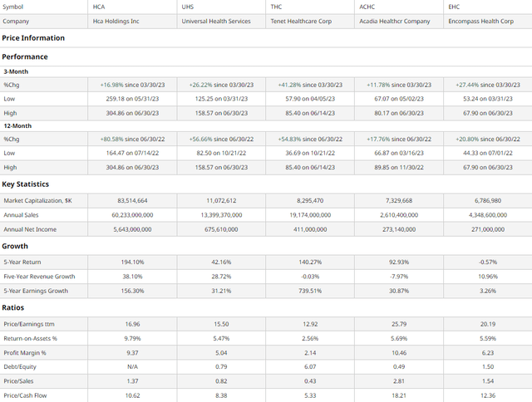Click the ACHC symbol header

[x=367, y=7]
